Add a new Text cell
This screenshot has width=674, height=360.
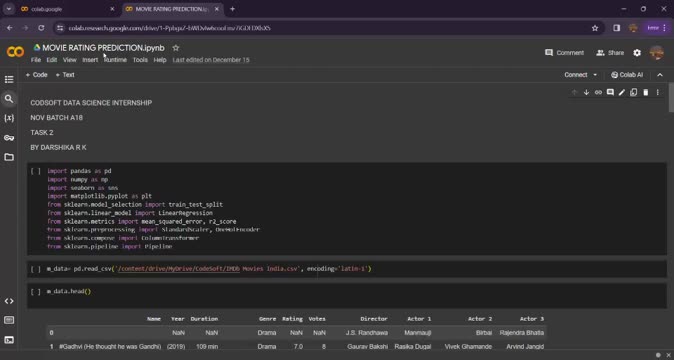click(65, 75)
